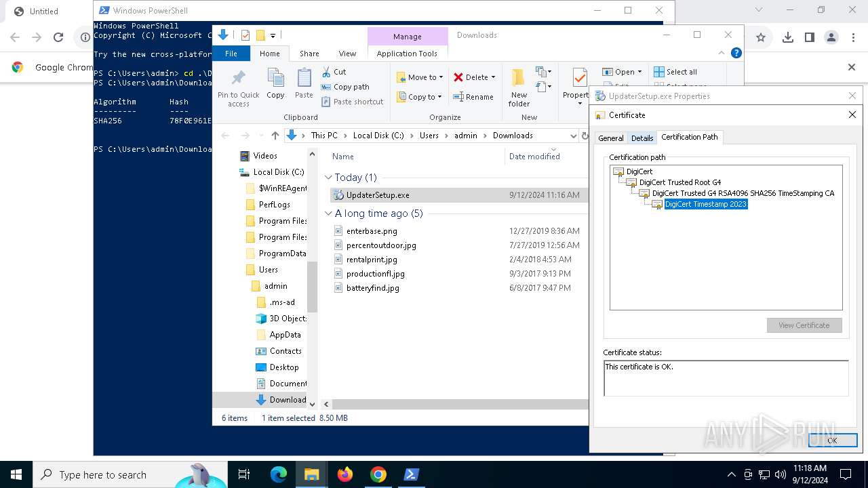Screen dimensions: 868x488
Task: Select AppData folder in tree
Action: [x=285, y=335]
